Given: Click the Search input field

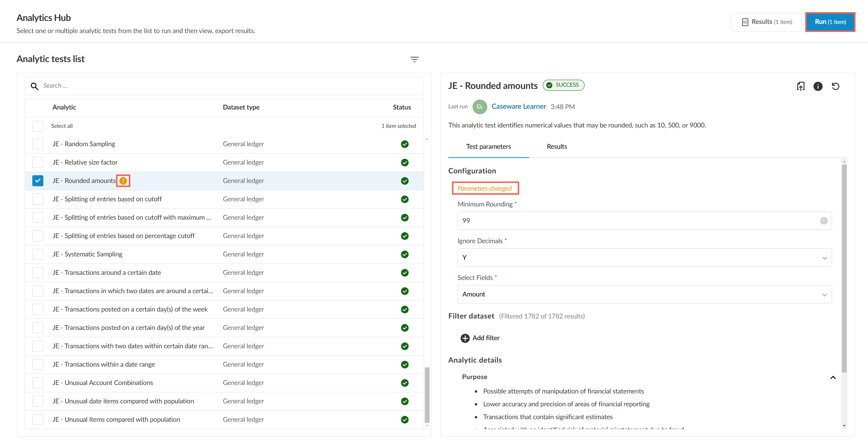Looking at the screenshot, I should 224,86.
